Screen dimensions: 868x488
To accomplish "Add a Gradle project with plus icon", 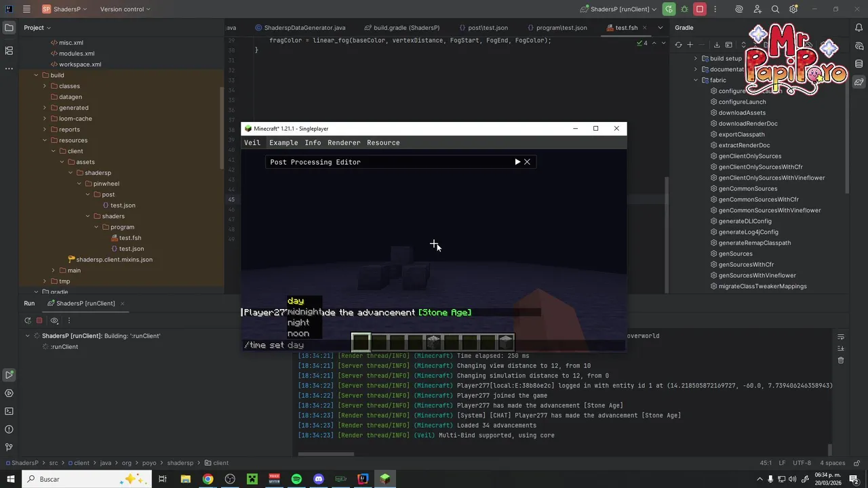I will [690, 45].
